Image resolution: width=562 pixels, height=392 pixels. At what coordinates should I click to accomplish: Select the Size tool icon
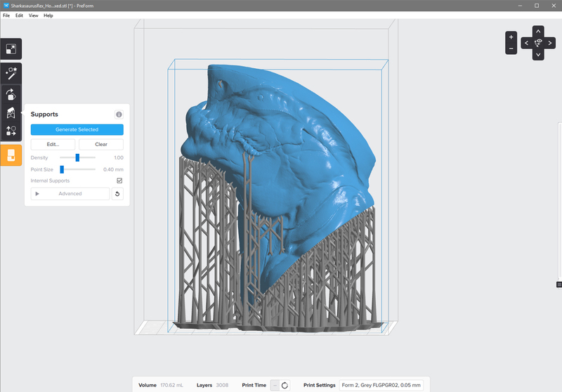click(11, 49)
